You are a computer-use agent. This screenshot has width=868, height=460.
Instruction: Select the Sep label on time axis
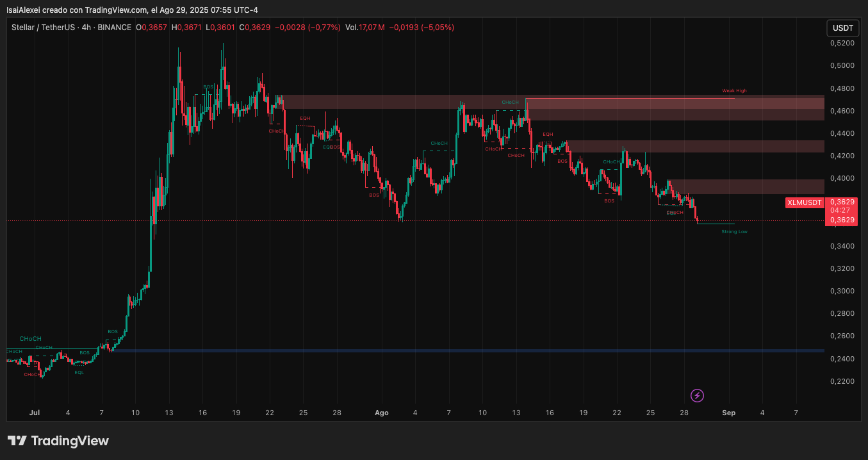729,413
